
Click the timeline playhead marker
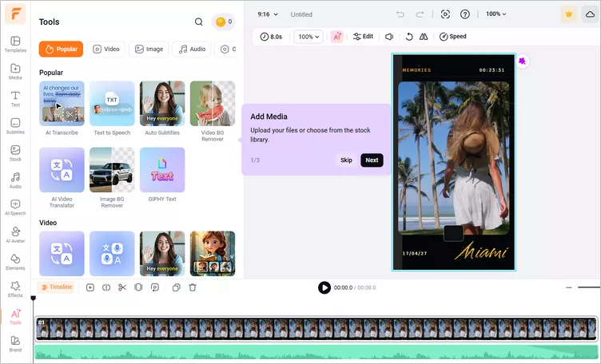click(x=34, y=299)
